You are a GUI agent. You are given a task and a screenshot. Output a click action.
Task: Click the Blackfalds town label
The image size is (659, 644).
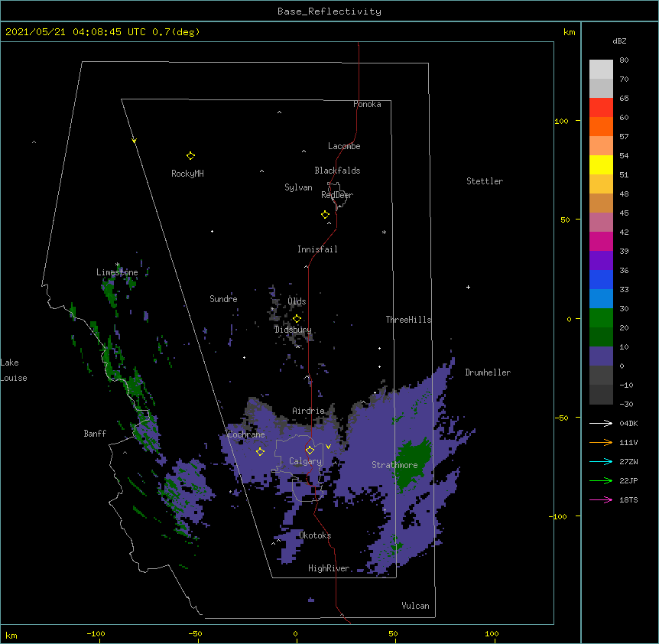[337, 171]
